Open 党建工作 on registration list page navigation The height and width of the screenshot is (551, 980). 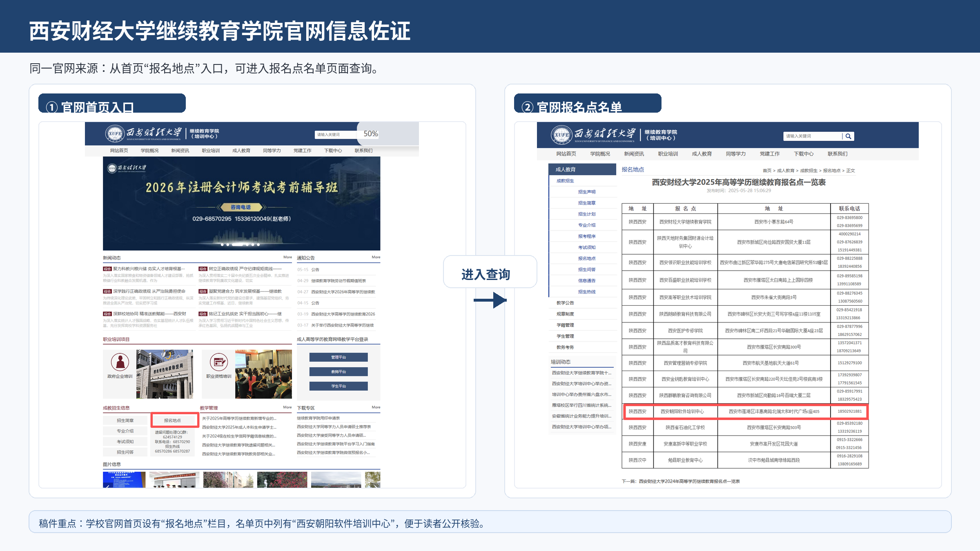tap(769, 154)
